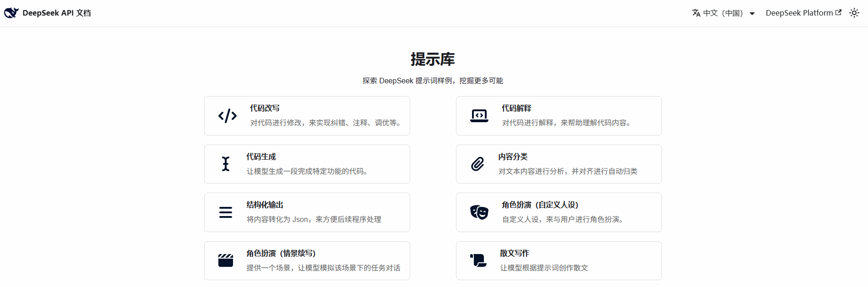Open the 角色扮演（情景续写）card title
The image size is (868, 287).
(281, 253)
